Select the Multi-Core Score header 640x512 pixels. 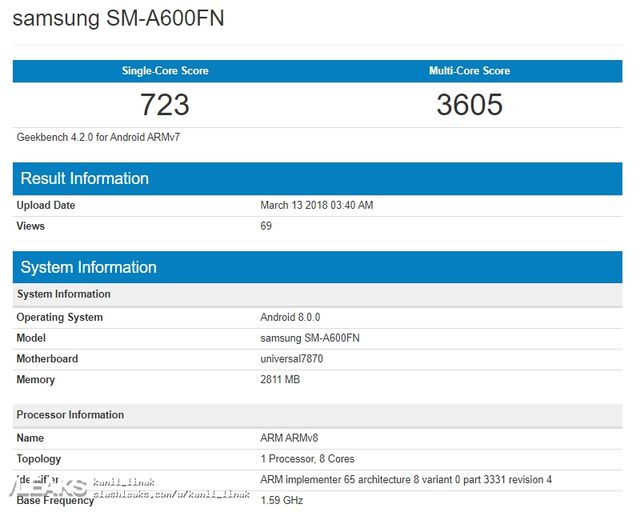[469, 71]
